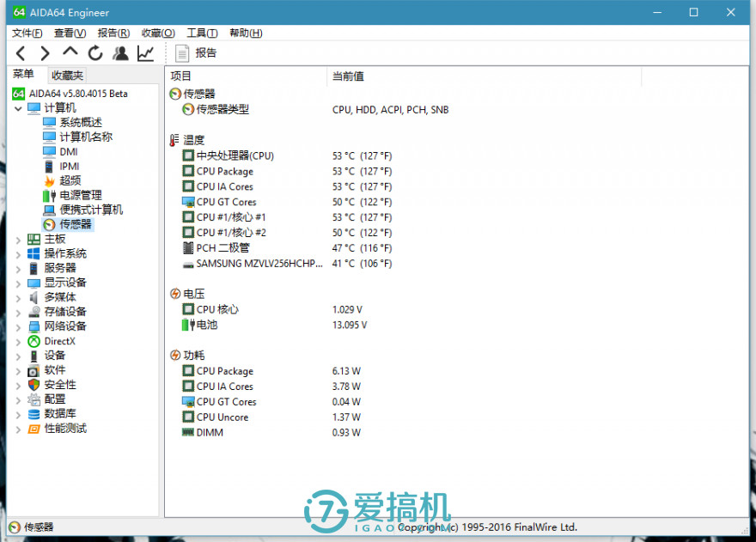Select 电源管理 in the tree
This screenshot has height=542, width=756.
[x=80, y=195]
